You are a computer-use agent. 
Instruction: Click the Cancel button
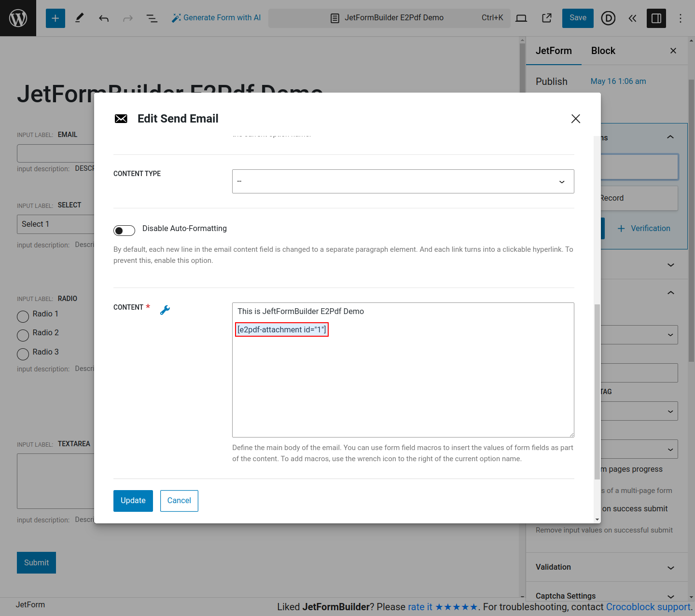coord(179,501)
